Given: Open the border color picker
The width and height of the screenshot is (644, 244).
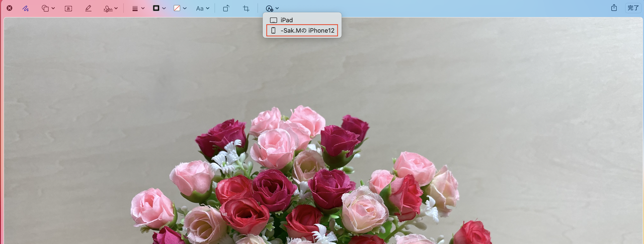Looking at the screenshot, I should [x=159, y=9].
